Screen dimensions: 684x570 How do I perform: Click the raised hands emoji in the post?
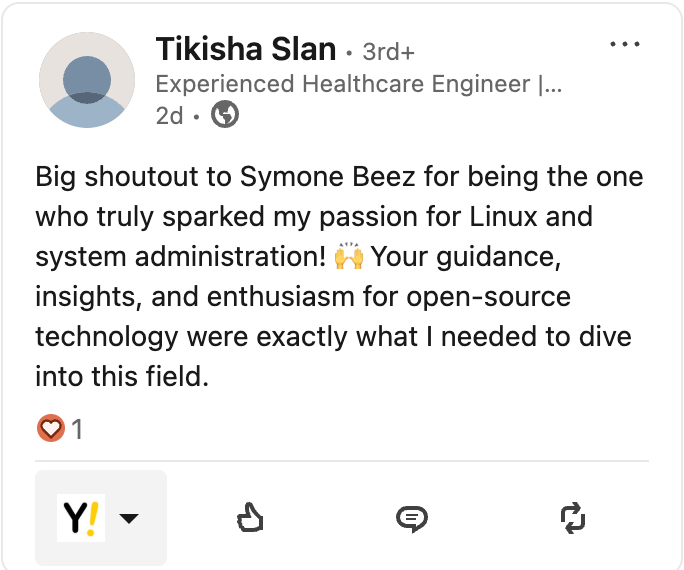click(x=349, y=256)
